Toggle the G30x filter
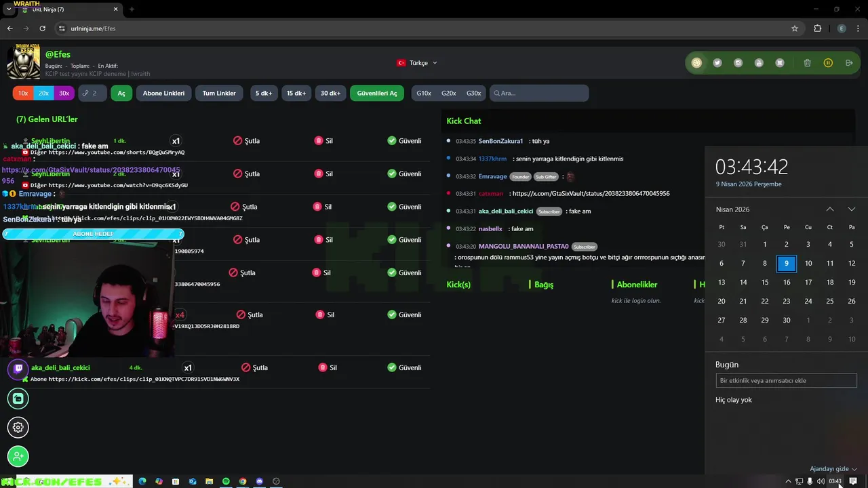868x488 pixels. (x=473, y=93)
